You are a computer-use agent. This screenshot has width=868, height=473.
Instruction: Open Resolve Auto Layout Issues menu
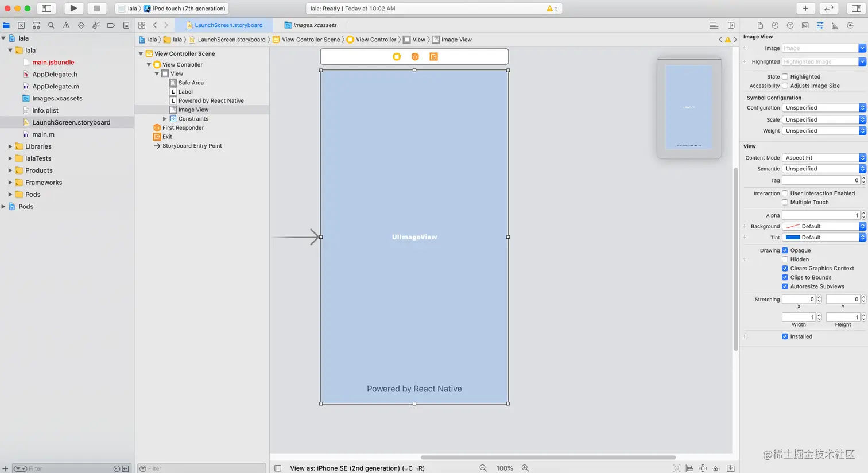point(716,468)
